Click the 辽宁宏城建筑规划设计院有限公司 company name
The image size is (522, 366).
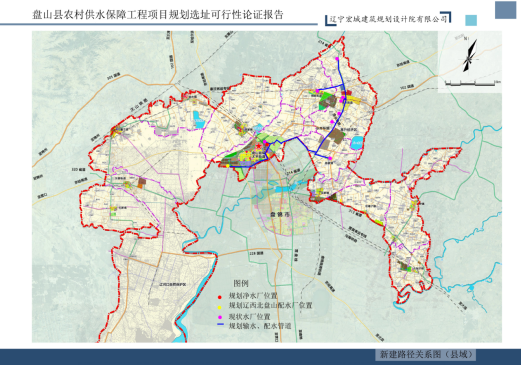coord(388,19)
